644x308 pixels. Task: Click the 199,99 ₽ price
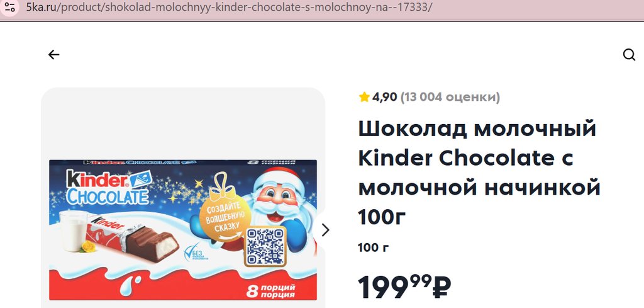coord(404,288)
